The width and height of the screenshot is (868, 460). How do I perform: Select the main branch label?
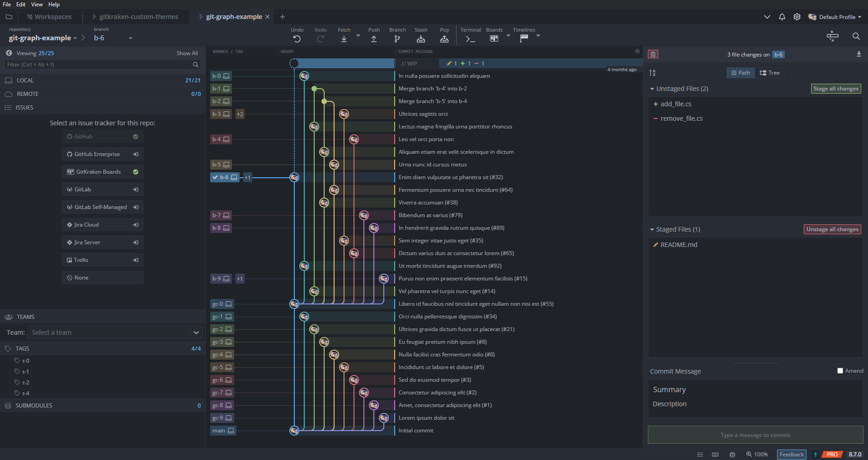click(x=223, y=431)
